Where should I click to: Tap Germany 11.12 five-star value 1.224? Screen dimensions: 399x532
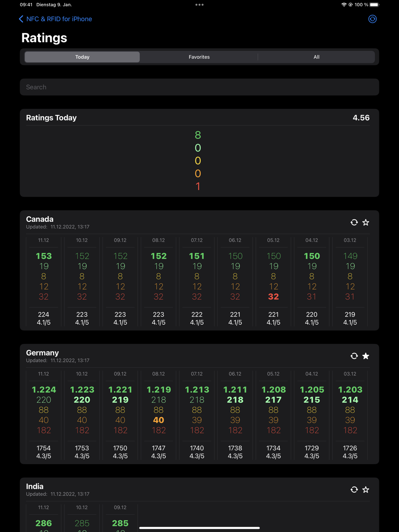click(x=43, y=390)
